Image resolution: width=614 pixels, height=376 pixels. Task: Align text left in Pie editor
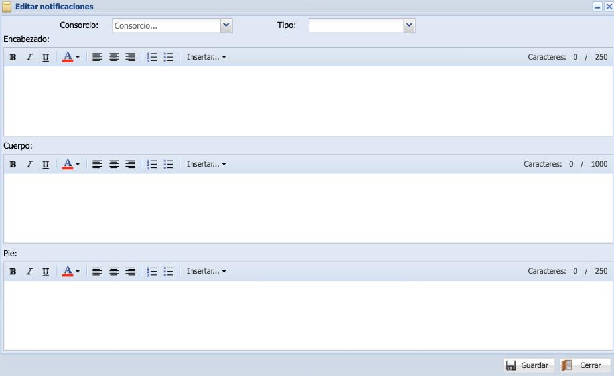point(97,271)
